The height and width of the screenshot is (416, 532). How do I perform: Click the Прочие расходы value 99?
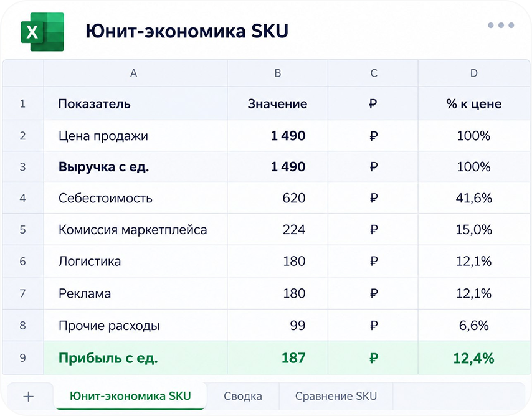click(278, 326)
